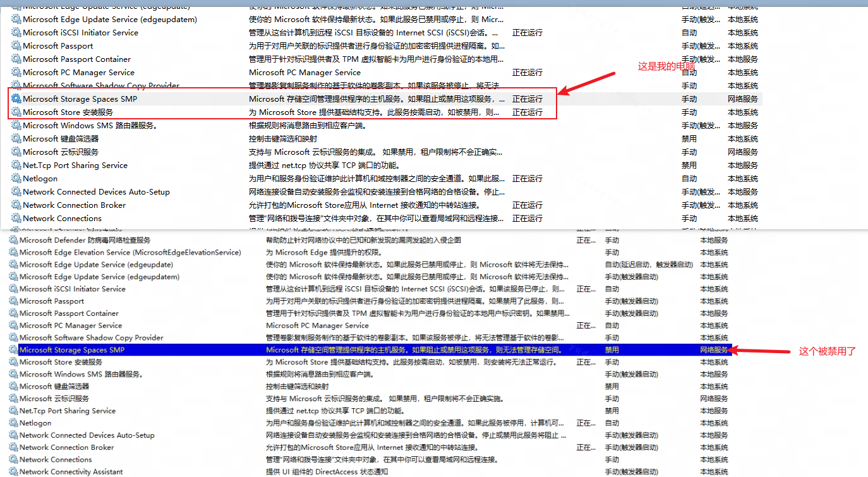Click Microsoft Store 安装服务 gear icon in background list

click(x=14, y=362)
